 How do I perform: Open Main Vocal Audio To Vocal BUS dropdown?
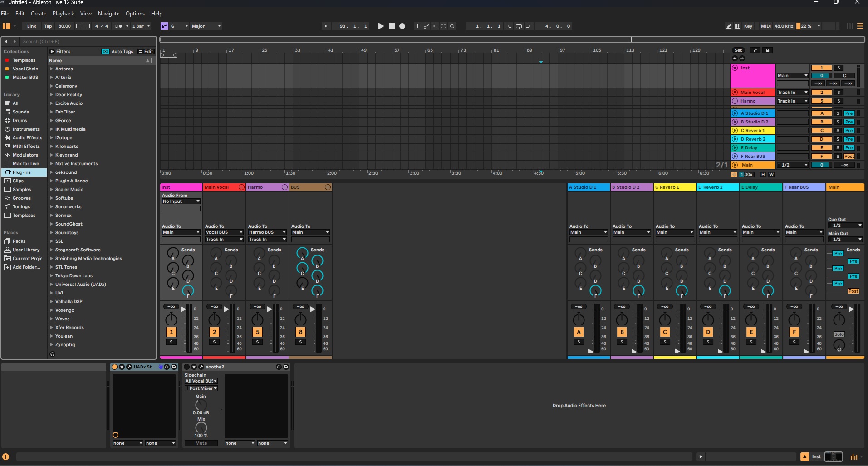(x=224, y=232)
